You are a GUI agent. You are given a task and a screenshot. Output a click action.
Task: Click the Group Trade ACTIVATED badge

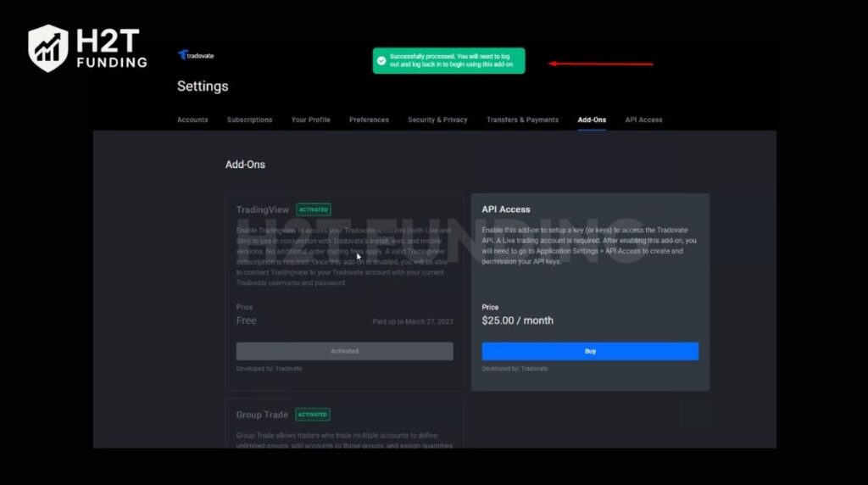click(312, 414)
